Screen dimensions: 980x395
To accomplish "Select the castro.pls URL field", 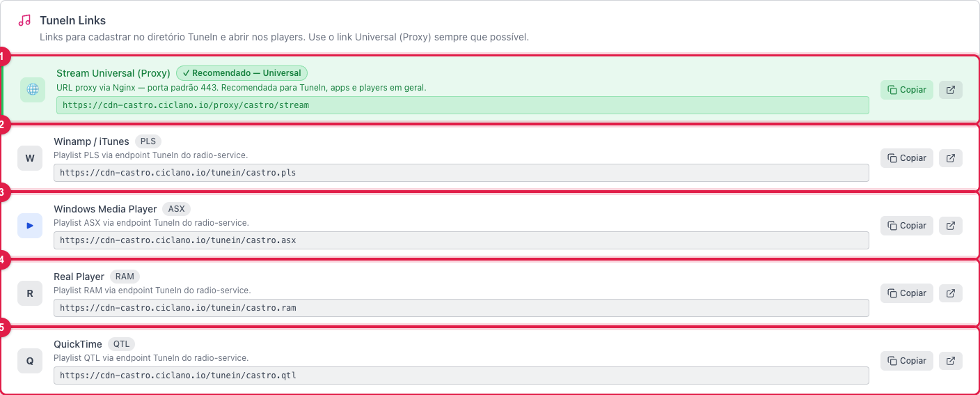I will click(461, 173).
